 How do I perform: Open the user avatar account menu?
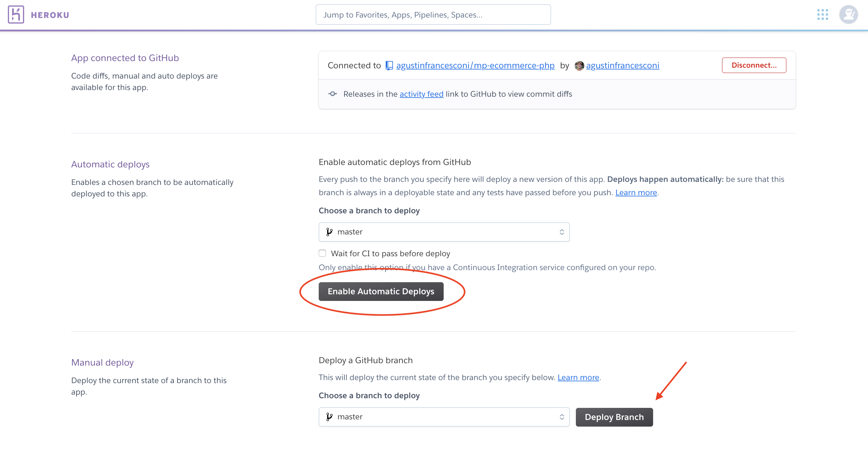[848, 15]
